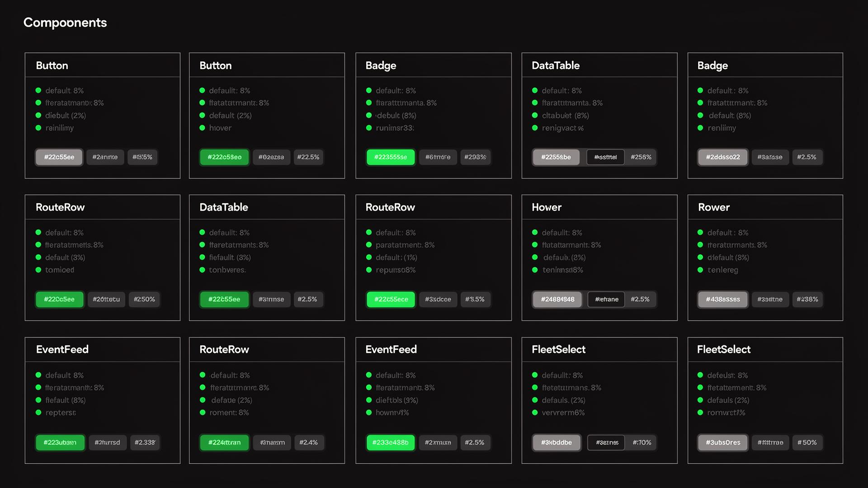Select the gray #24884848 chip
868x488 pixels.
click(557, 299)
